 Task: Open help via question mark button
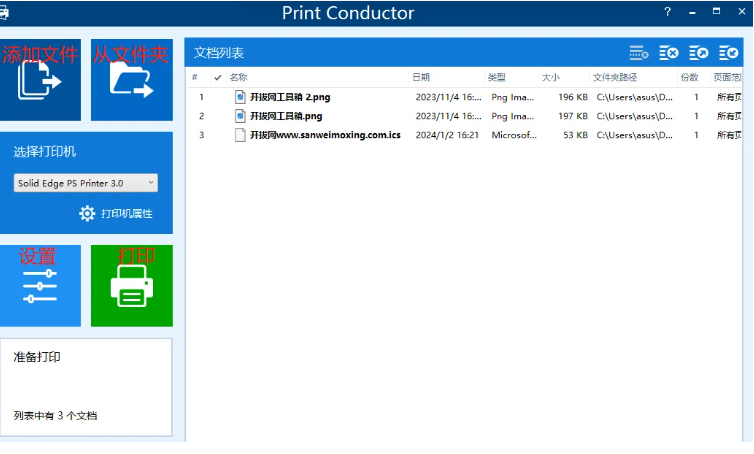click(x=667, y=12)
